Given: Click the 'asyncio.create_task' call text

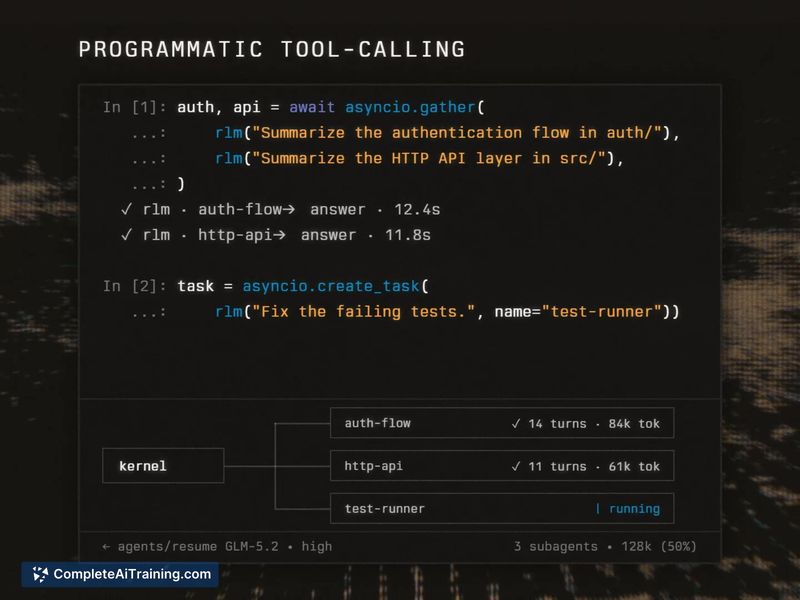Looking at the screenshot, I should pyautogui.click(x=331, y=286).
